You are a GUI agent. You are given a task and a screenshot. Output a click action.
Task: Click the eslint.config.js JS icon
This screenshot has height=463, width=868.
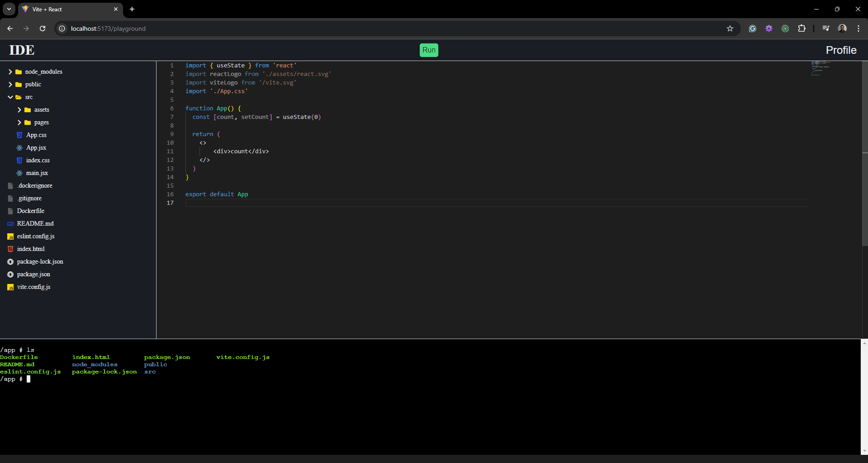click(10, 236)
